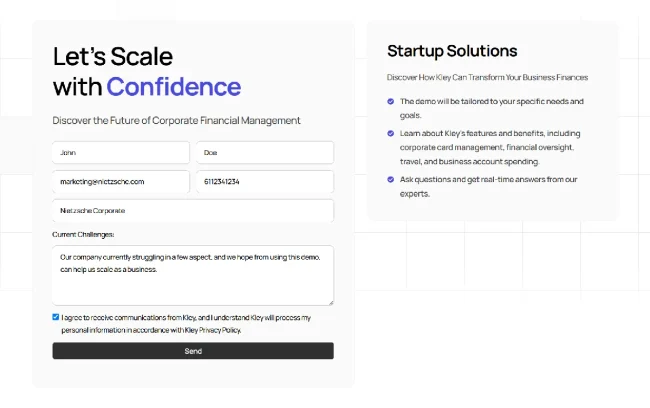
Task: Focus the email field with marketing address
Action: (x=120, y=182)
